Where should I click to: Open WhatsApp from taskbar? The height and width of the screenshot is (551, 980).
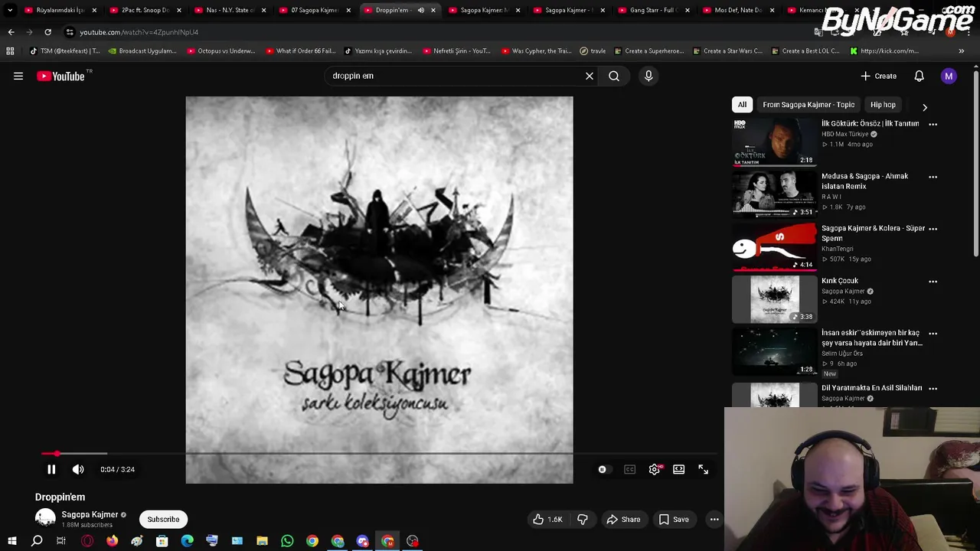(x=287, y=541)
